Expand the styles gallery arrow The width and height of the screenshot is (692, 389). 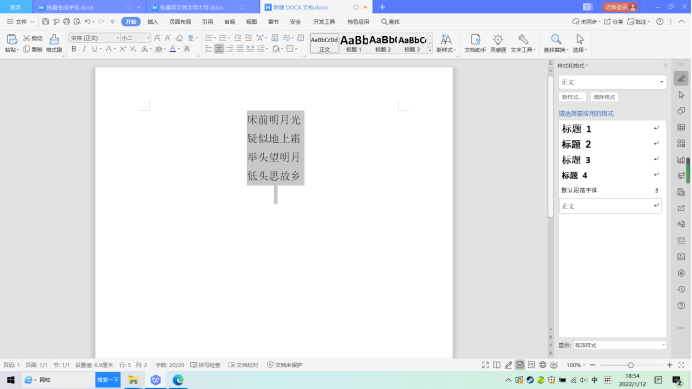click(x=430, y=50)
